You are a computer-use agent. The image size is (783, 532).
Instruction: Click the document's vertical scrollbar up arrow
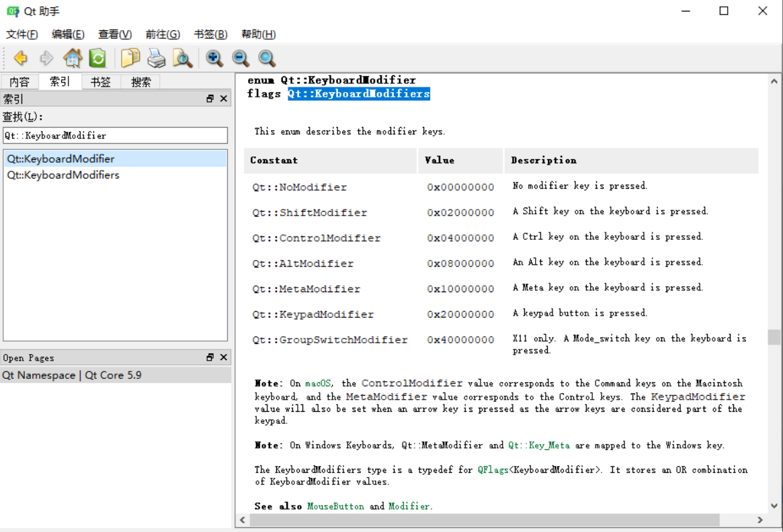pos(774,81)
